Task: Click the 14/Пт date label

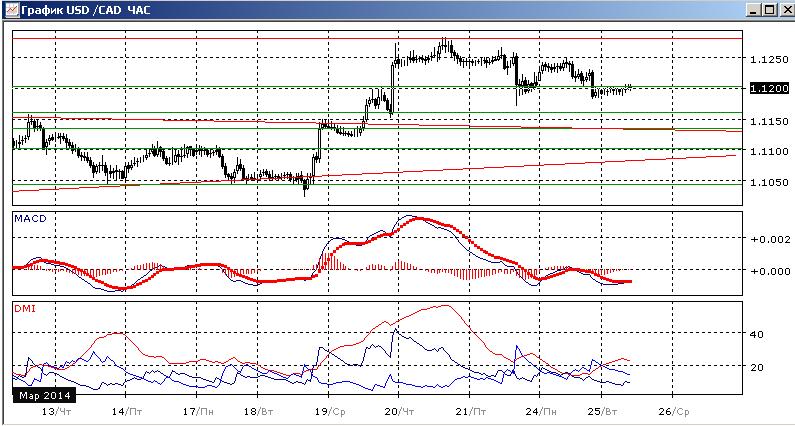Action: coord(128,411)
